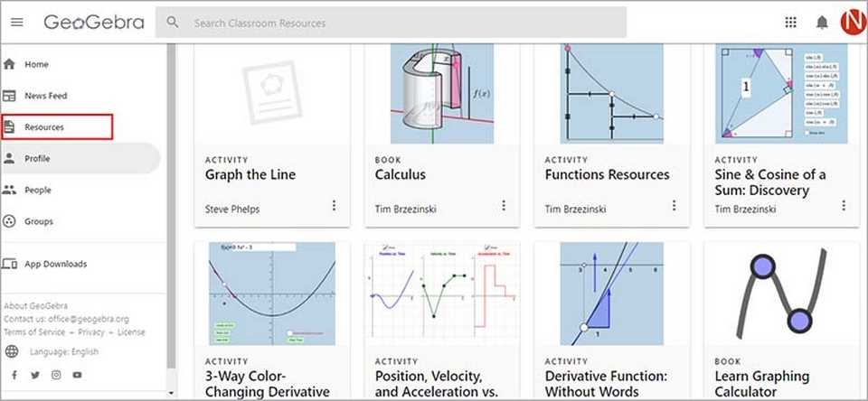Select Groups in the sidebar

tap(39, 221)
